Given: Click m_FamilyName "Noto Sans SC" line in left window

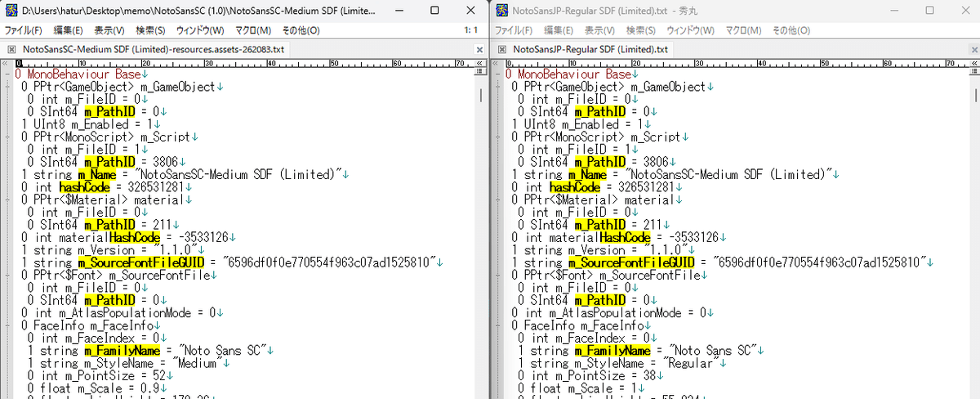Looking at the screenshot, I should (x=150, y=349).
